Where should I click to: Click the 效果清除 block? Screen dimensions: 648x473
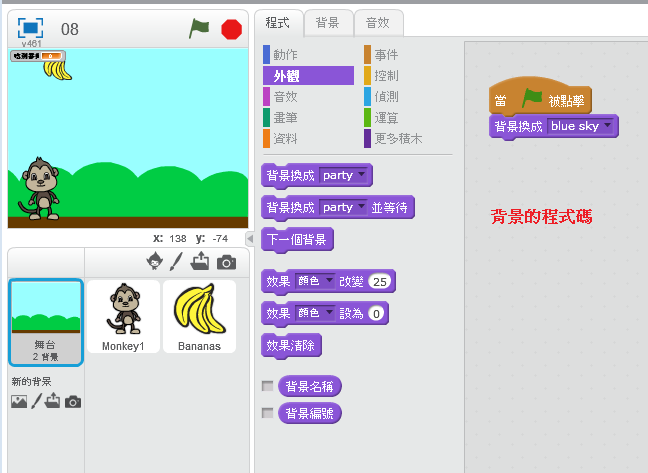click(x=291, y=346)
